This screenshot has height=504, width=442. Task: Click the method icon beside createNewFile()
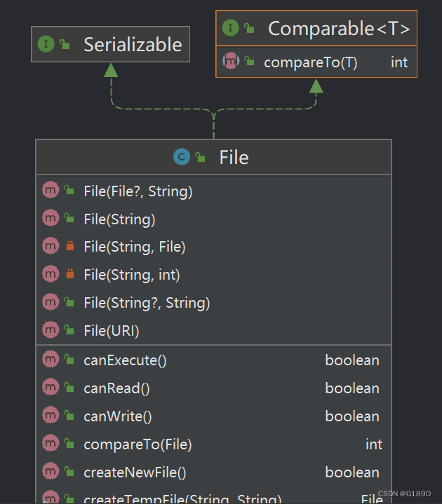coord(51,472)
